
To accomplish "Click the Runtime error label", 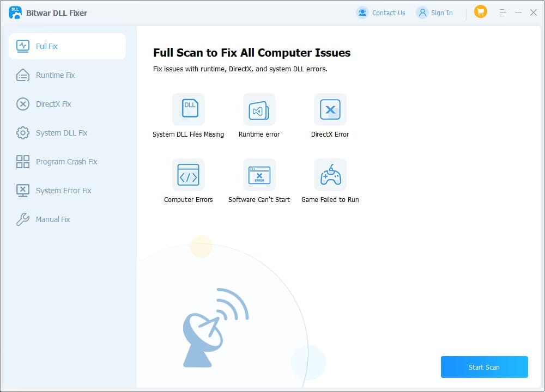I will pos(259,134).
